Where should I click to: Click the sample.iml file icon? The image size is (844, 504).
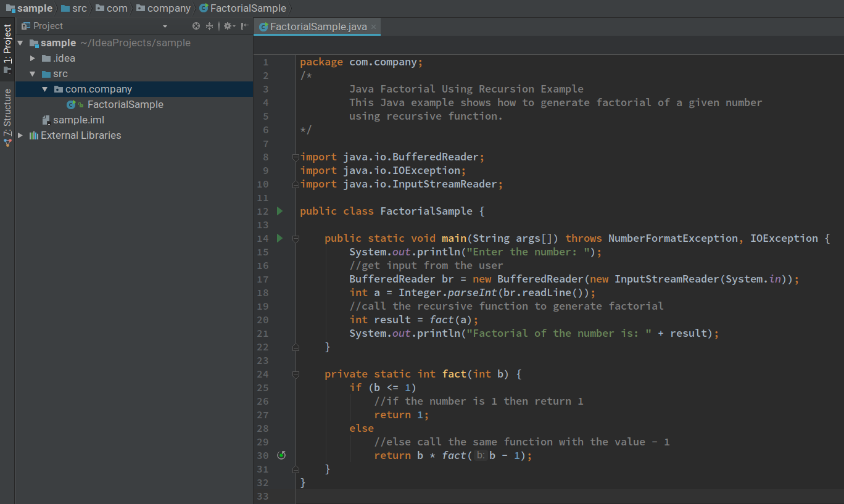[46, 120]
